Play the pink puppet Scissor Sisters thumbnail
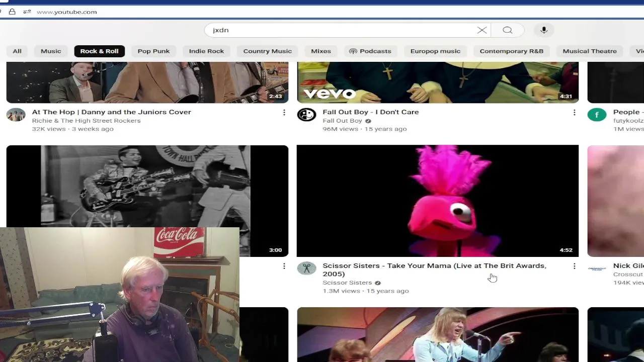644x362 pixels. click(x=438, y=201)
